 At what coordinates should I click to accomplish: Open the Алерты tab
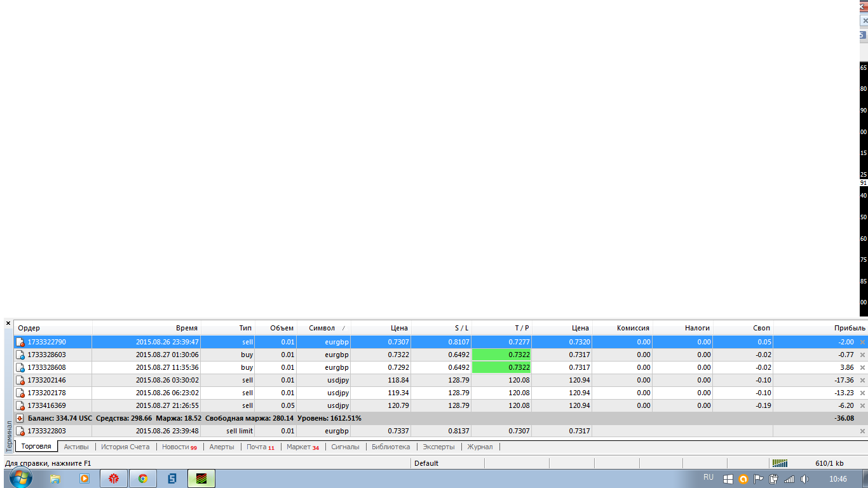tap(222, 447)
